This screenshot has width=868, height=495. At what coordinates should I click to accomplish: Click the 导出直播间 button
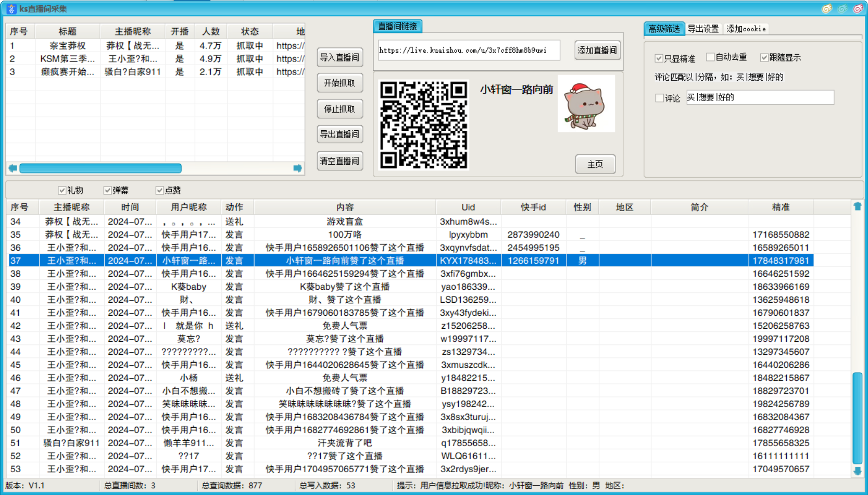[x=339, y=134]
